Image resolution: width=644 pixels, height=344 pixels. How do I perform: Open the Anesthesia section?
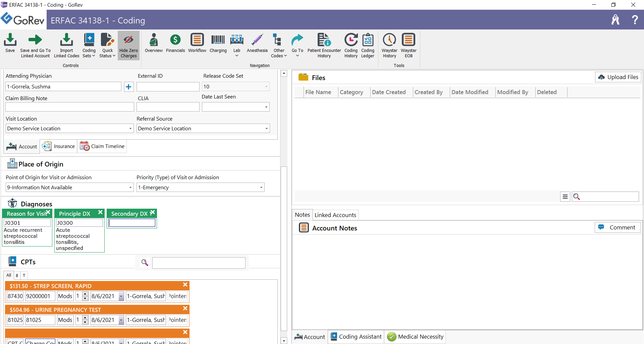tap(257, 43)
